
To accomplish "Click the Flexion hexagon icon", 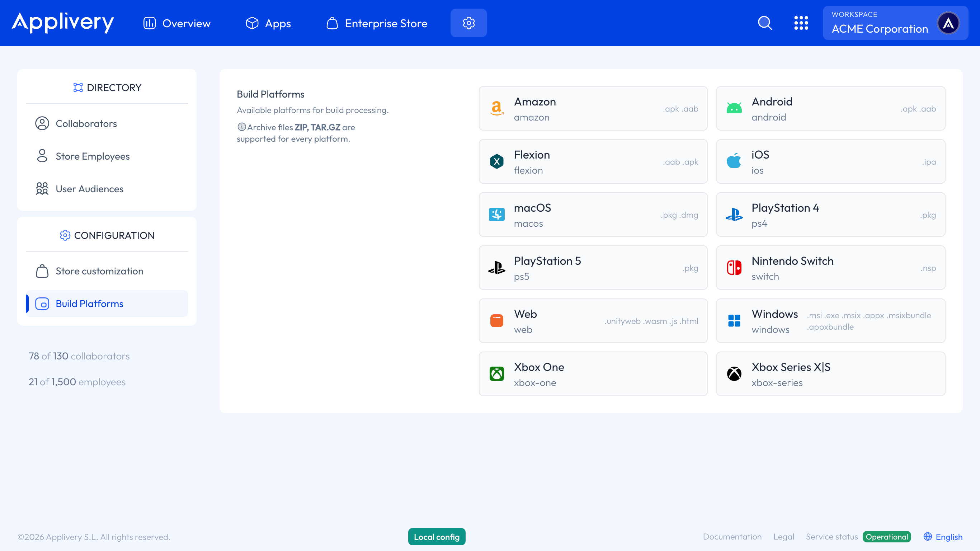I will pos(497,161).
